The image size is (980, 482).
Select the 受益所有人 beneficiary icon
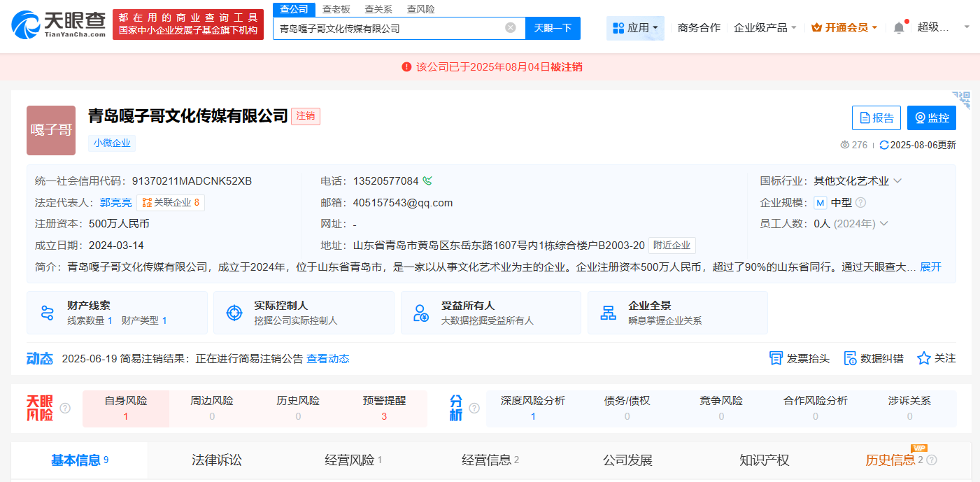click(x=420, y=312)
